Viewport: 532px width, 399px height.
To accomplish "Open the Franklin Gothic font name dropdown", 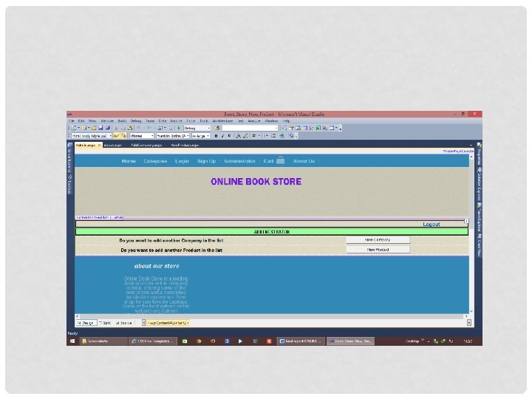I will (173, 136).
